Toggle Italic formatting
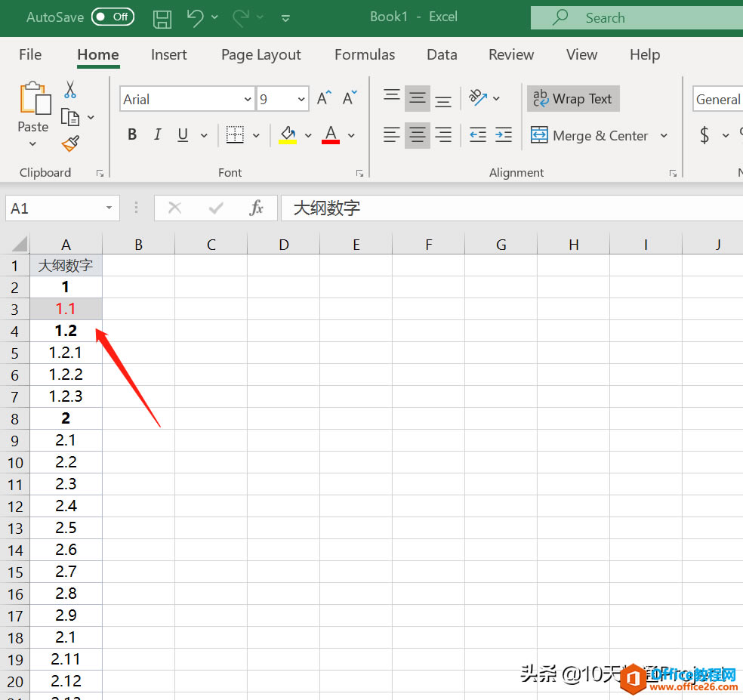Image resolution: width=743 pixels, height=700 pixels. pos(157,135)
